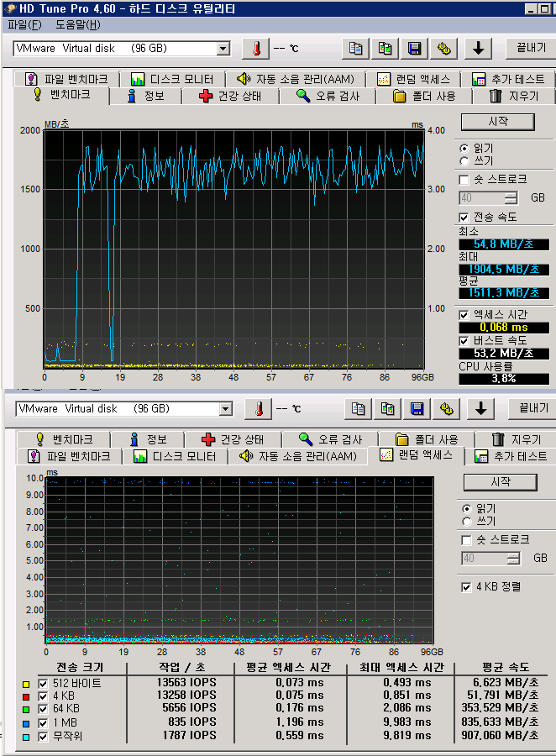Click down-arrow tray icon in upper toolbar
This screenshot has height=756, width=556.
(478, 49)
